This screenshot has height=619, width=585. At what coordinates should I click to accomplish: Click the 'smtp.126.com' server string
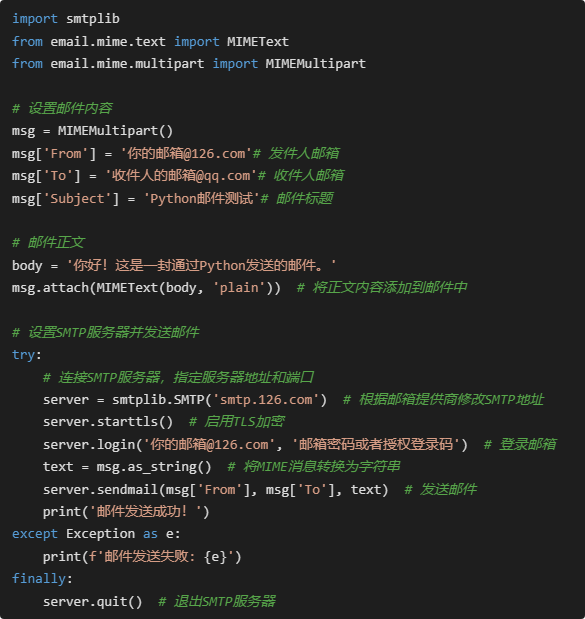point(266,400)
